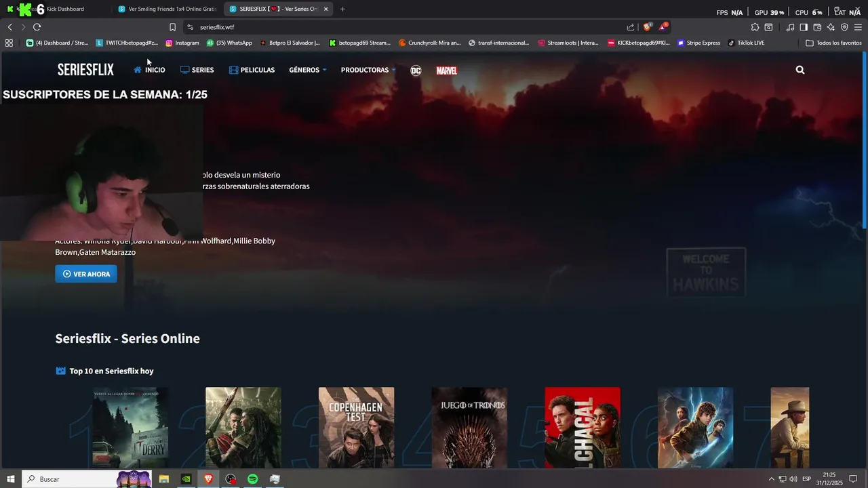Open the (4) Dashboard / Stre... bookmark
Viewport: 868px width, 488px height.
click(x=57, y=43)
